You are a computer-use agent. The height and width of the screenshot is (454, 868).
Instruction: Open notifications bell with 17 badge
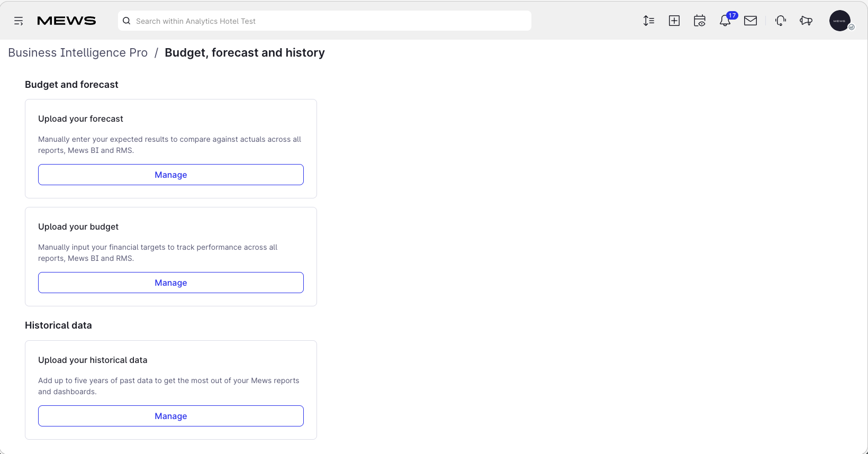(x=726, y=20)
